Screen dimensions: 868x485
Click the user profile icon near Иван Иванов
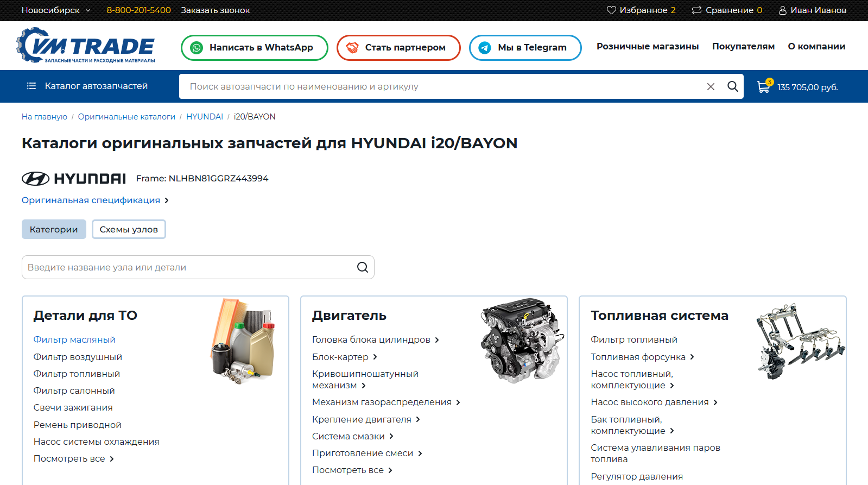(x=783, y=10)
